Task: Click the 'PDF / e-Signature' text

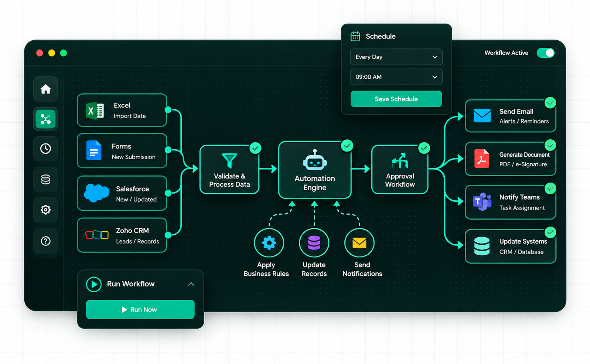Action: coord(523,164)
